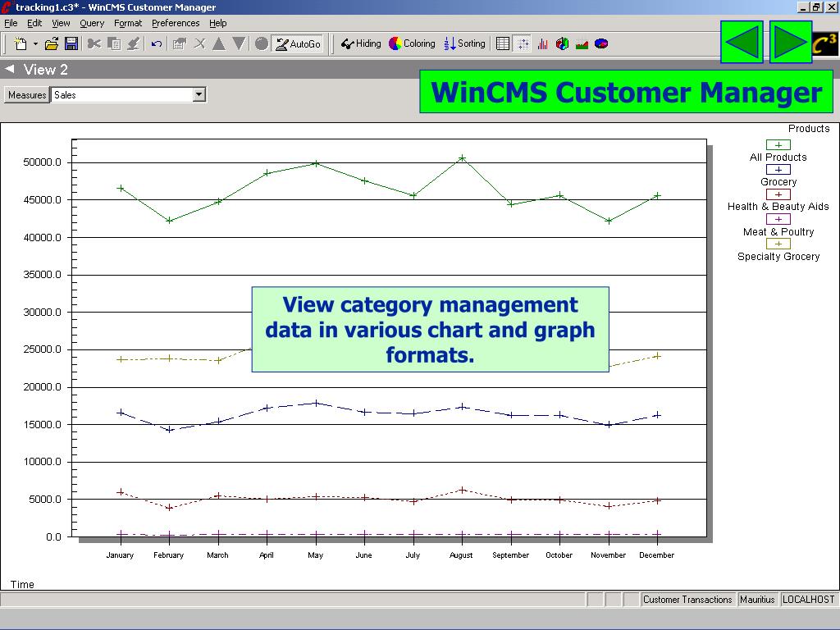Click the Measures button
The image size is (840, 630).
pos(27,95)
